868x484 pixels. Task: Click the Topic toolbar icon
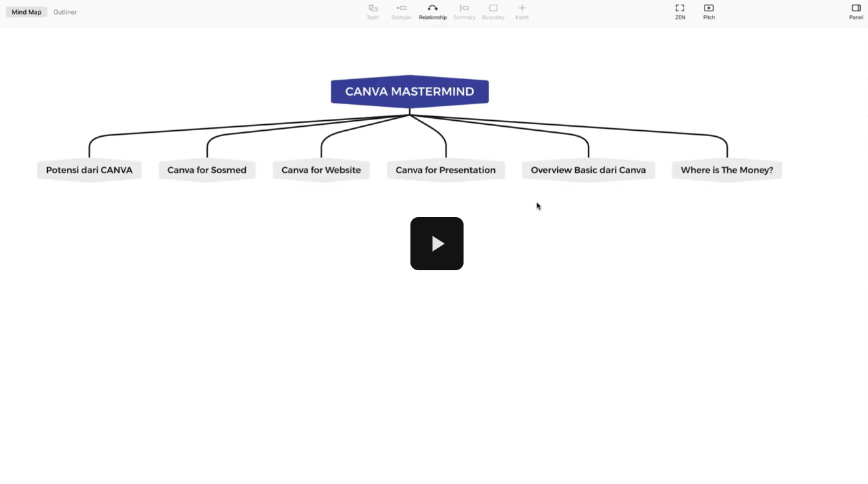pos(373,11)
